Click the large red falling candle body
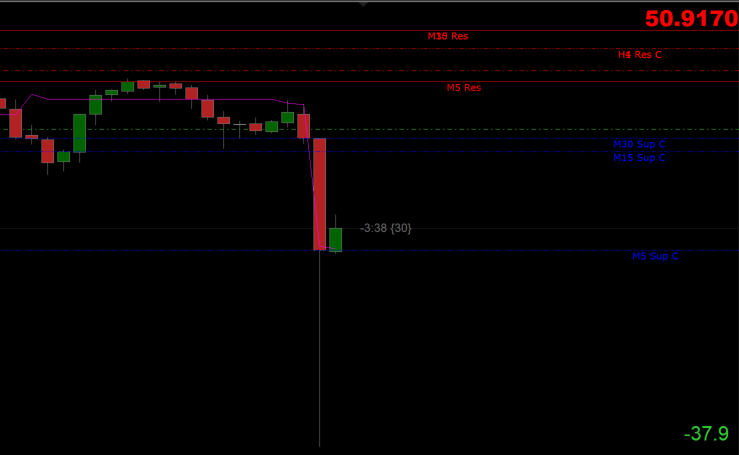Image resolution: width=739 pixels, height=455 pixels. 320,194
